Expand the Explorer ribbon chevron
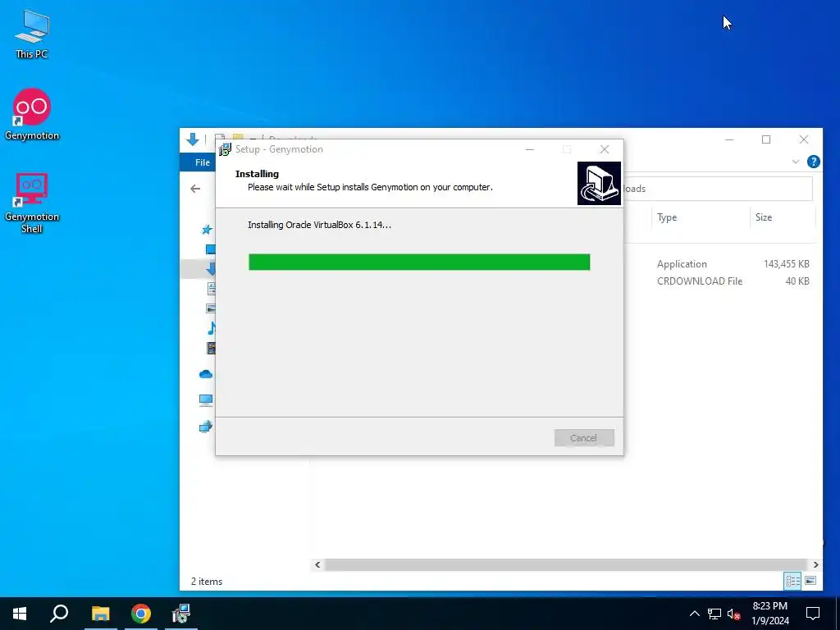Screen dimensions: 840x630 point(796,162)
